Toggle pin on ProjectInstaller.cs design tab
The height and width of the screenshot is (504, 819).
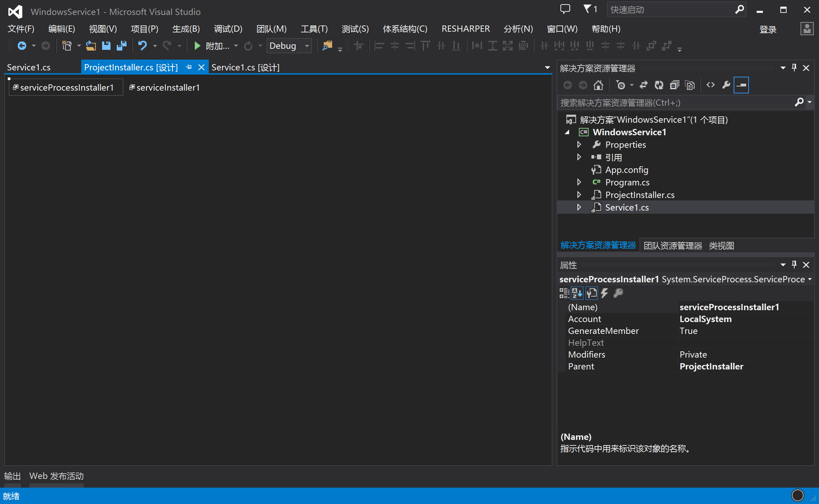pos(189,67)
